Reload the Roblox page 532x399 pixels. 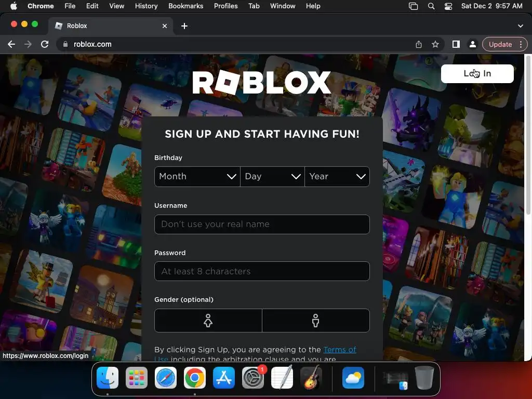pyautogui.click(x=45, y=45)
